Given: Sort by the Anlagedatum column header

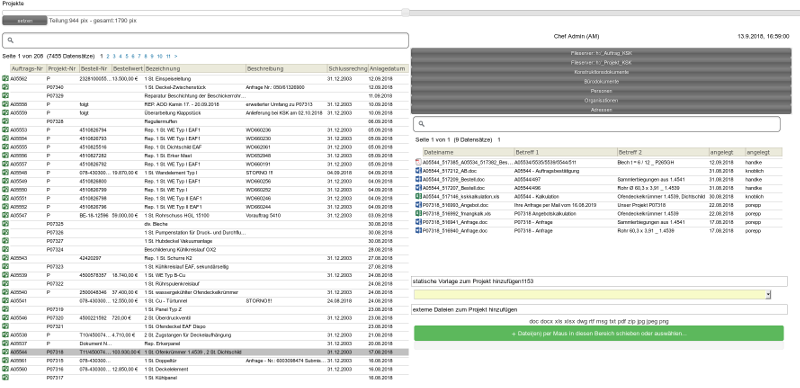Looking at the screenshot, I should pyautogui.click(x=388, y=68).
